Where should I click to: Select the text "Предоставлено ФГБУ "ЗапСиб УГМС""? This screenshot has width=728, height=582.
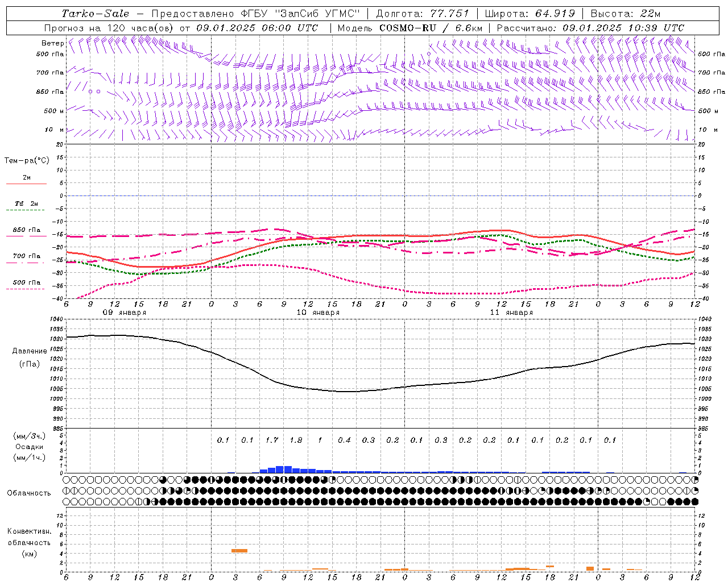(x=256, y=14)
